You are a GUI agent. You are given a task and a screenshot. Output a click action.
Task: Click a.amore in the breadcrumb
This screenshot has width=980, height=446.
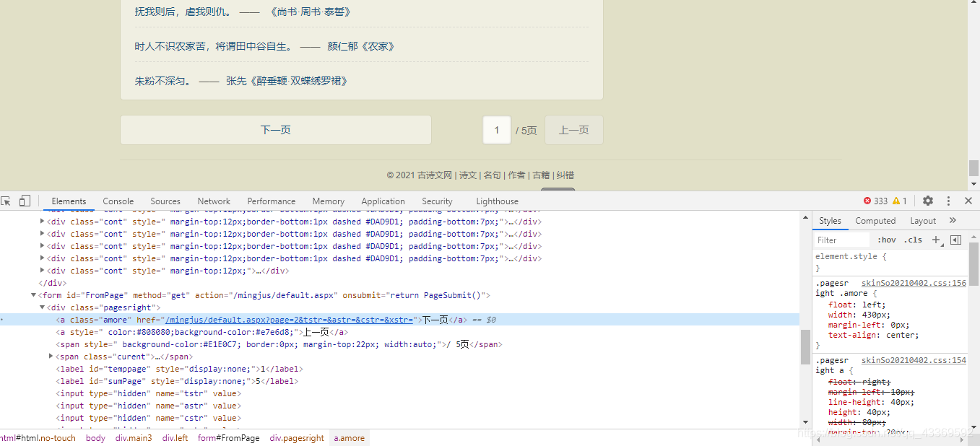coord(349,438)
